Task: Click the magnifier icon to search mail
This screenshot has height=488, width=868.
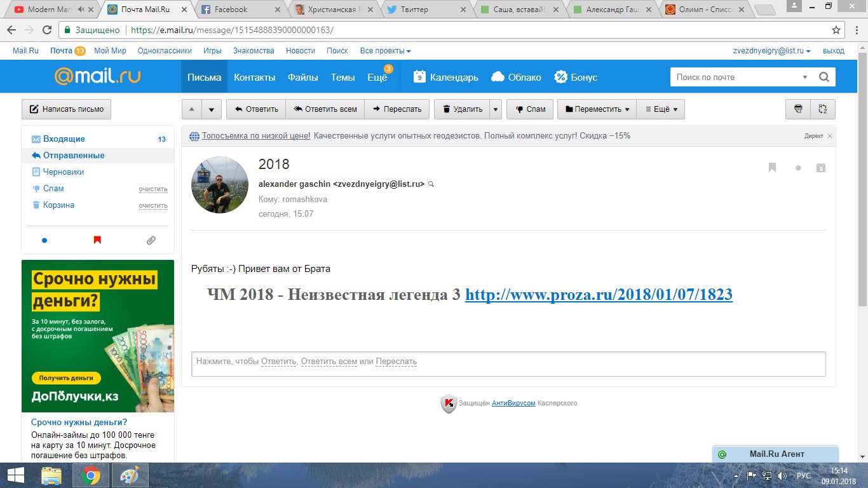Action: (824, 77)
